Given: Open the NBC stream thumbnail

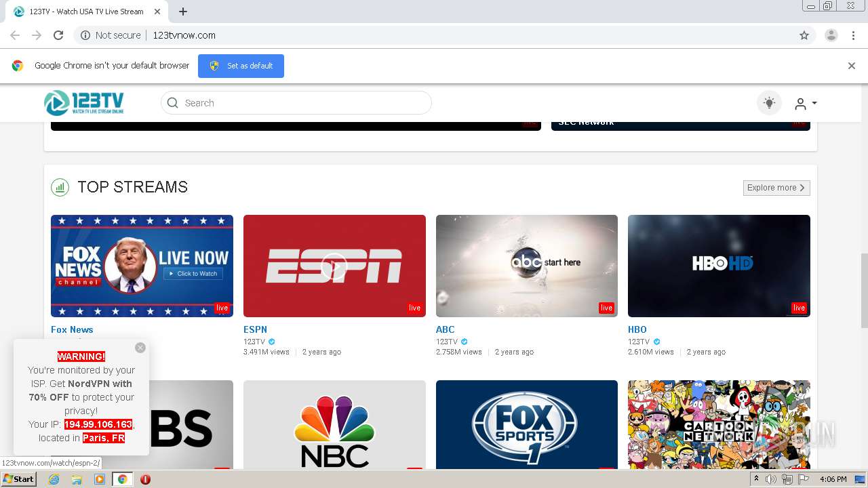Looking at the screenshot, I should point(334,424).
